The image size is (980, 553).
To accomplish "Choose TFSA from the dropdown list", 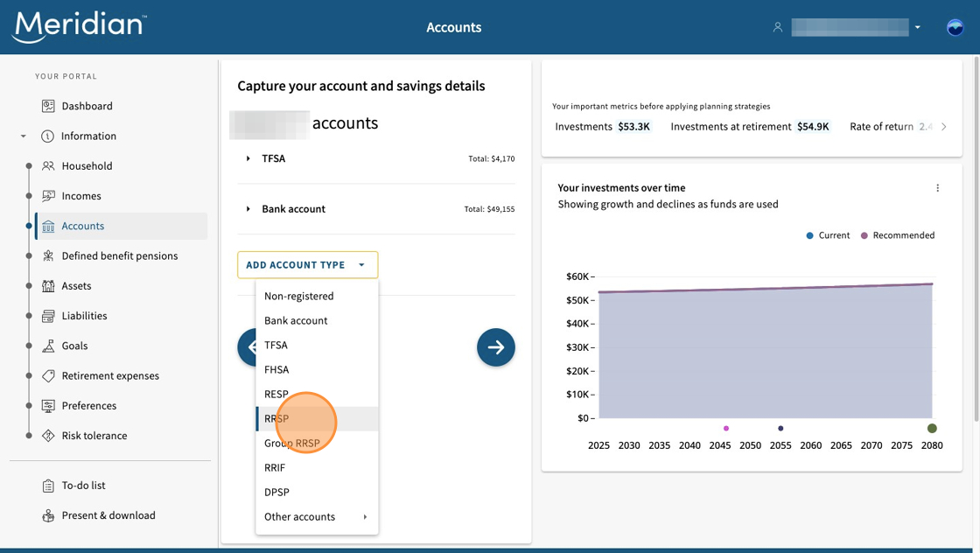I will pos(317,345).
